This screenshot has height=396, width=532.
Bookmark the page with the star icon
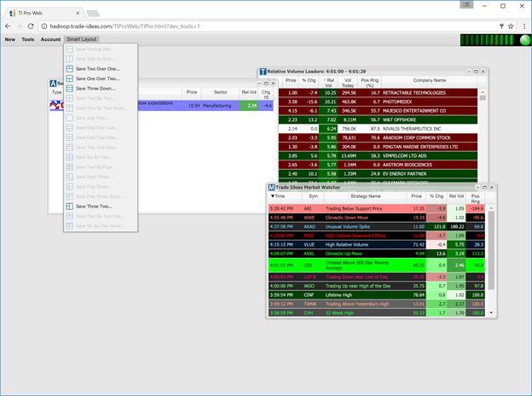coord(511,26)
